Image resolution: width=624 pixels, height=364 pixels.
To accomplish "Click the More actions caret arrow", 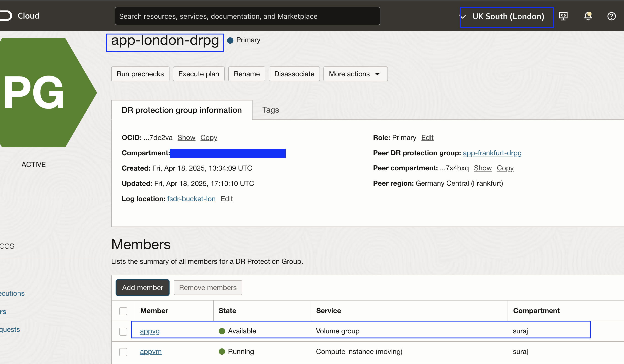I will pos(377,74).
